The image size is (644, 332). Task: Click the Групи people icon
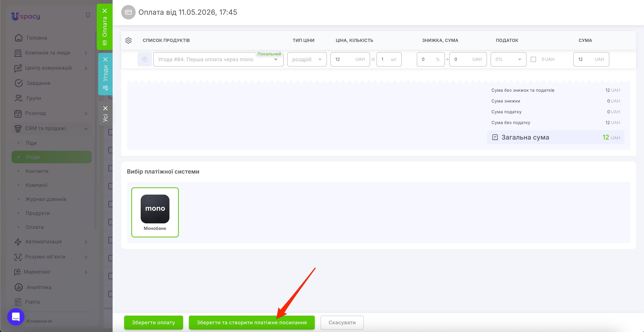pos(19,98)
